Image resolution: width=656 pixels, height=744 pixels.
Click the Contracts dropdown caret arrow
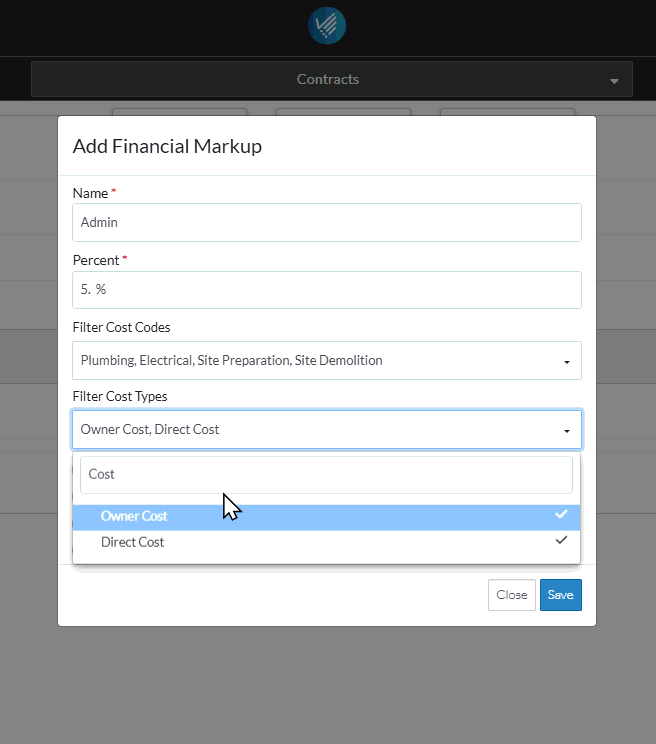pos(614,81)
